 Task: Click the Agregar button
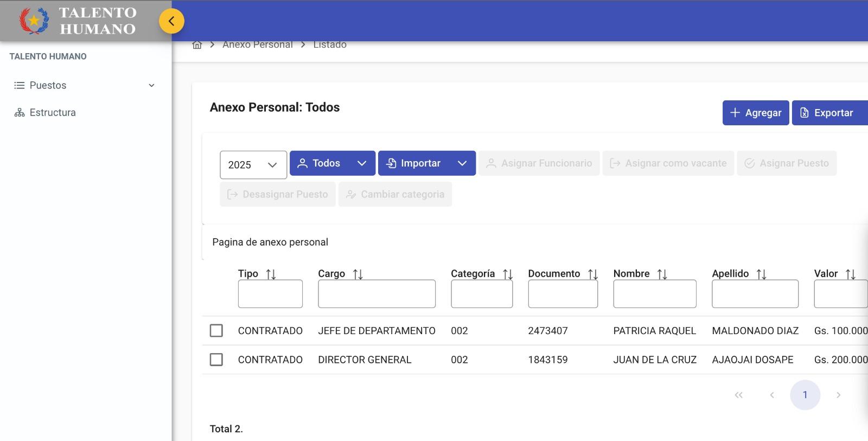click(755, 113)
